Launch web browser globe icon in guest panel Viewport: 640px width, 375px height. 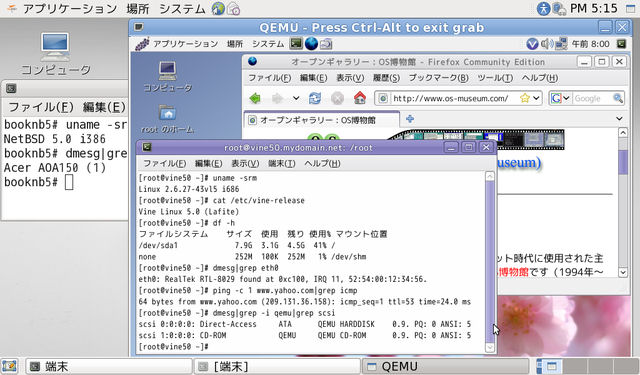coord(311,43)
